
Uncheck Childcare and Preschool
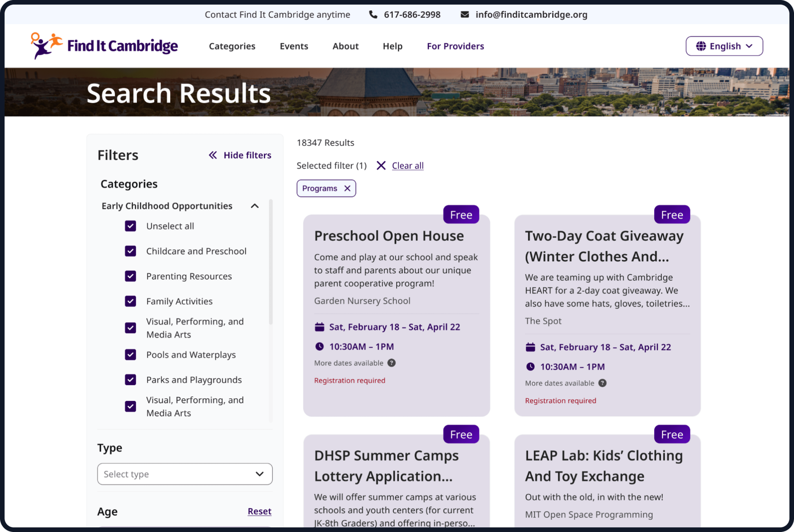pyautogui.click(x=131, y=251)
